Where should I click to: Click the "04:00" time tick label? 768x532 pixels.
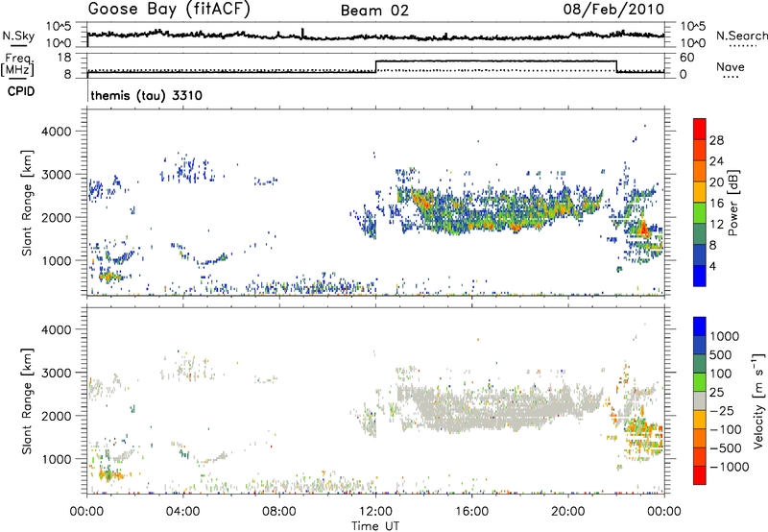(182, 512)
